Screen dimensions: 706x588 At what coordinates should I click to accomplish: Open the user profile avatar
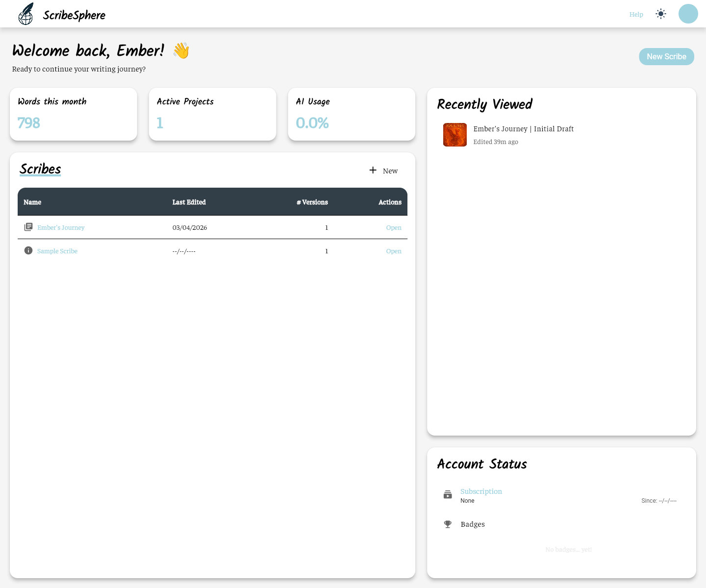[688, 14]
